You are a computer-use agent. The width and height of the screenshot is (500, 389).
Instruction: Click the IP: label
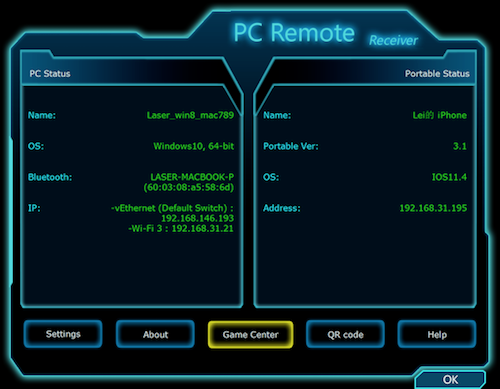coord(34,208)
